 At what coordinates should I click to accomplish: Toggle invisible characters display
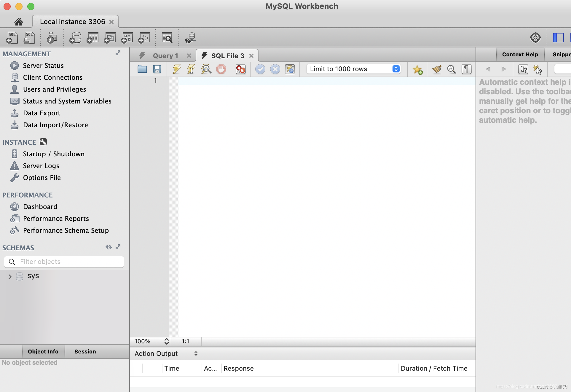(x=467, y=69)
